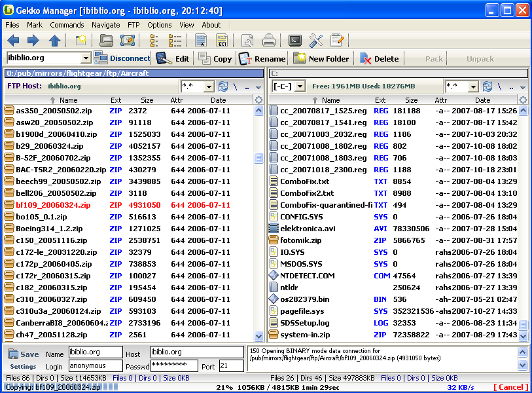The image size is (532, 393).
Task: Click the Passwd password field
Action: point(174,366)
